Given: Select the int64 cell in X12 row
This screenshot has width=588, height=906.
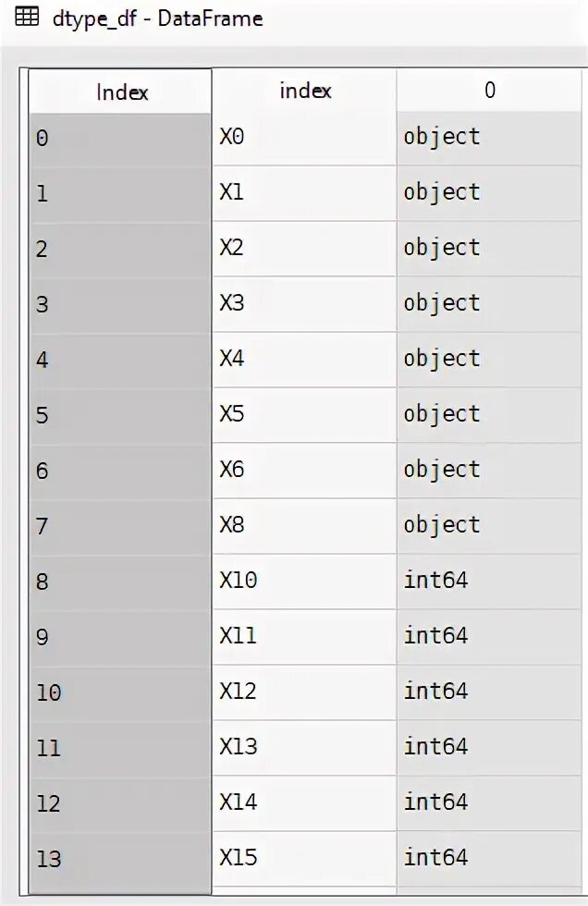Looking at the screenshot, I should tap(489, 692).
